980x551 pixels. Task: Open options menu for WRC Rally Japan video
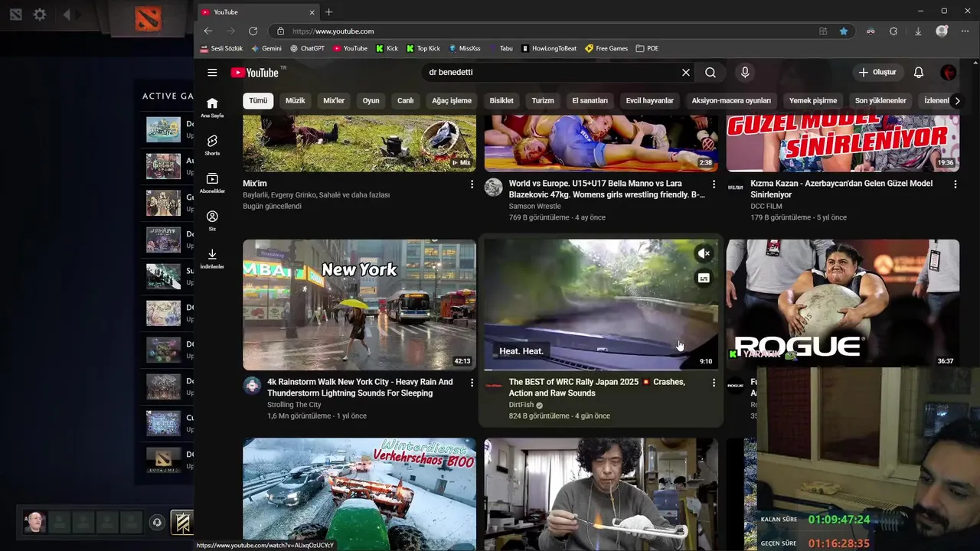[714, 383]
